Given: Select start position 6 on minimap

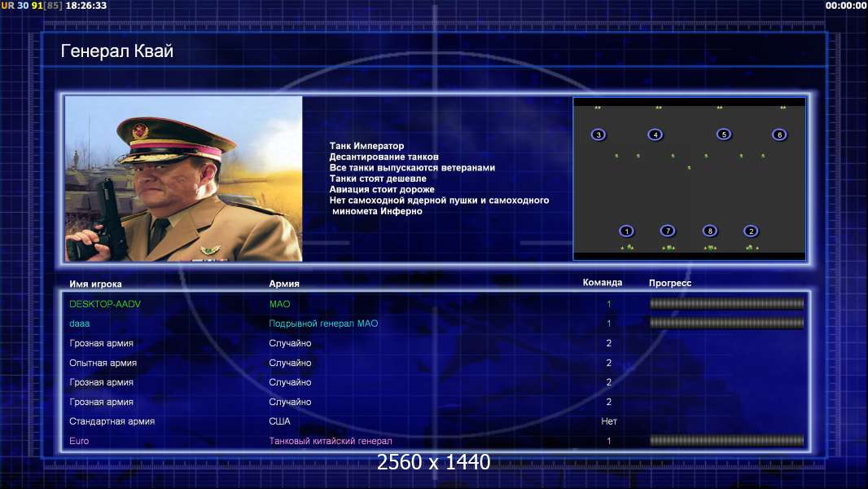Looking at the screenshot, I should (x=779, y=134).
